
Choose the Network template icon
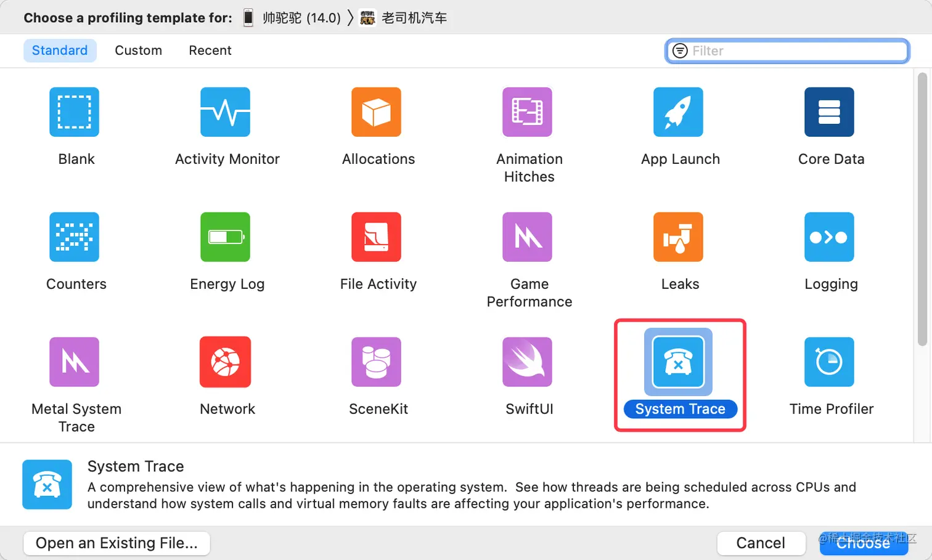pos(225,362)
